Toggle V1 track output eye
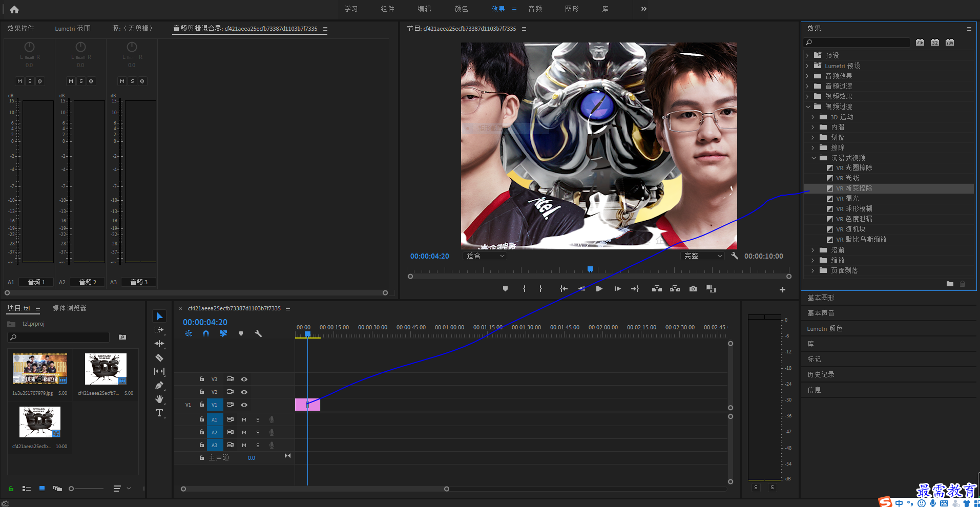This screenshot has width=980, height=507. click(x=244, y=405)
